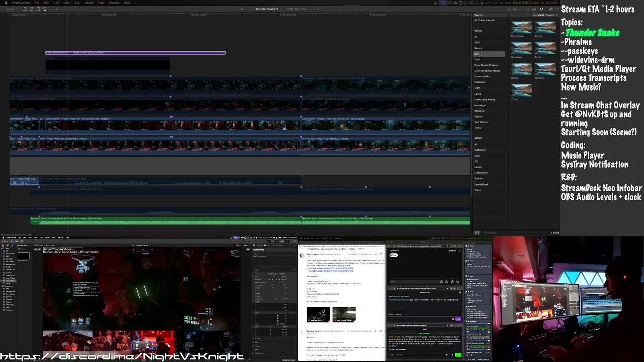Screen dimensions: 644x362
Task: Click the Select arrow tool icon
Action: coord(56,9)
